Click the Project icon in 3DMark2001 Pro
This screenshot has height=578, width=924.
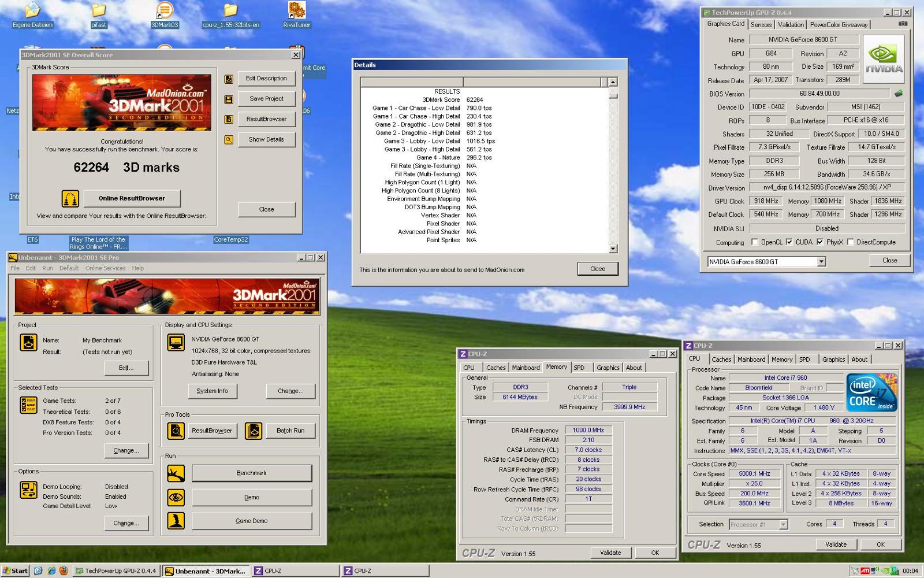tap(28, 342)
